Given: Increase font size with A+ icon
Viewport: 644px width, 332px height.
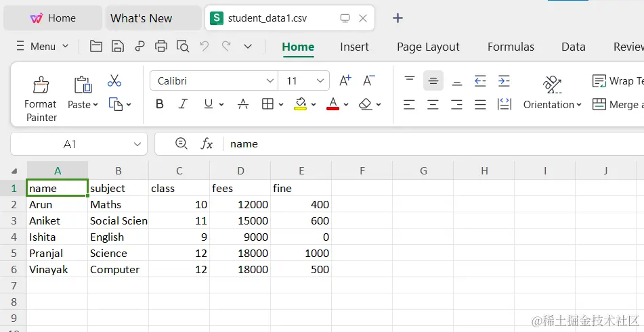Looking at the screenshot, I should click(345, 80).
